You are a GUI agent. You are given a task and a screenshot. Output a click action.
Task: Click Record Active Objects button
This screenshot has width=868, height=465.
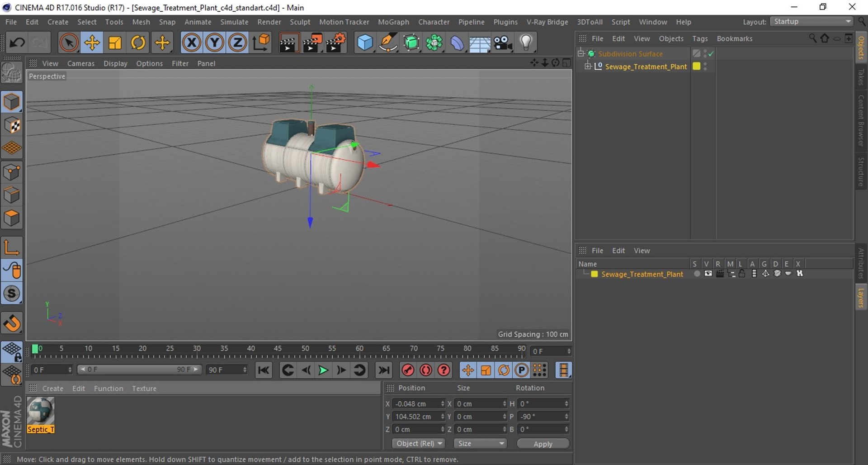(408, 370)
